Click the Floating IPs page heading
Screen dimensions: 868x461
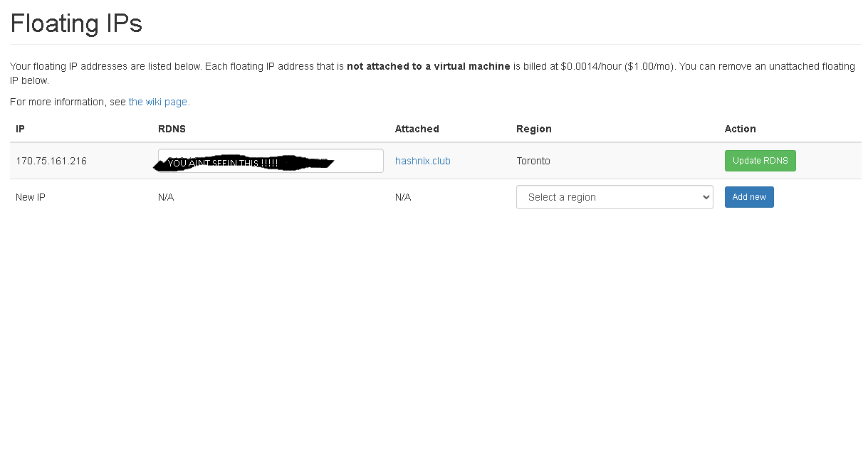pyautogui.click(x=76, y=23)
